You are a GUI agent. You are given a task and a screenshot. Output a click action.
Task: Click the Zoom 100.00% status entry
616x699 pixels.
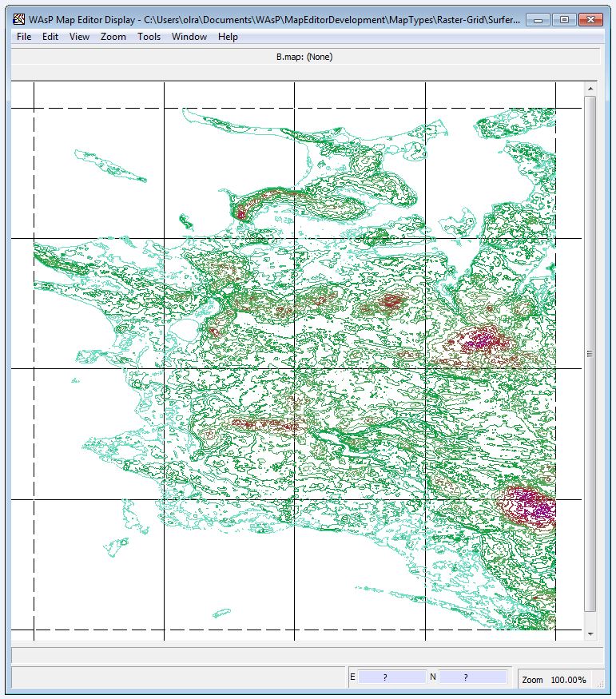tap(554, 680)
